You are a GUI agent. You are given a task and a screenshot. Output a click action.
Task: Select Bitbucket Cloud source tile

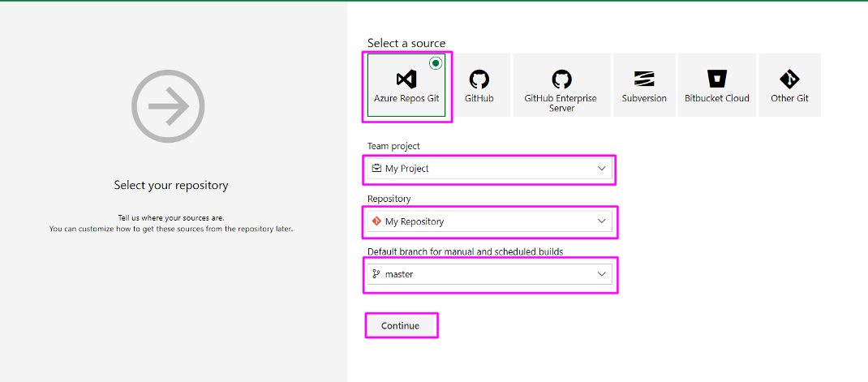click(x=717, y=85)
